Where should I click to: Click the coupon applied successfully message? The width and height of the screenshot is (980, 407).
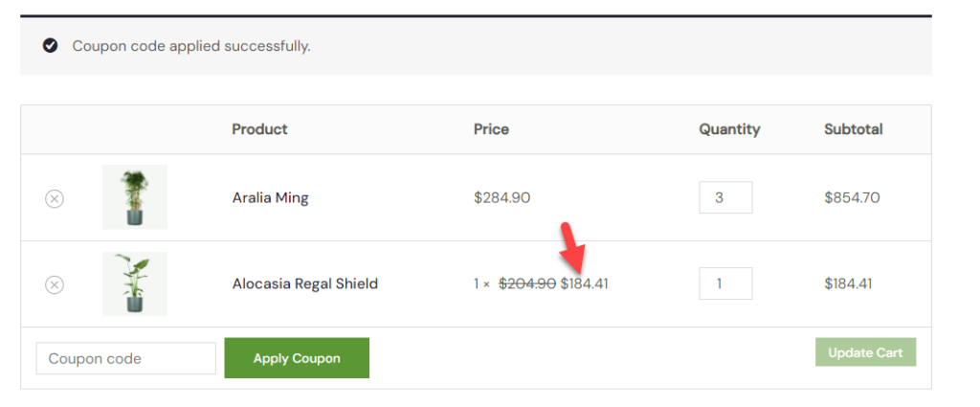[191, 46]
